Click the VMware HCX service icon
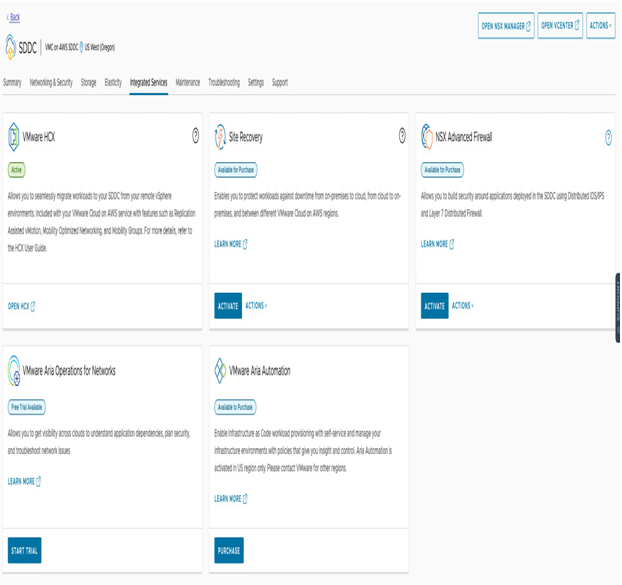The width and height of the screenshot is (622, 585). 13,137
